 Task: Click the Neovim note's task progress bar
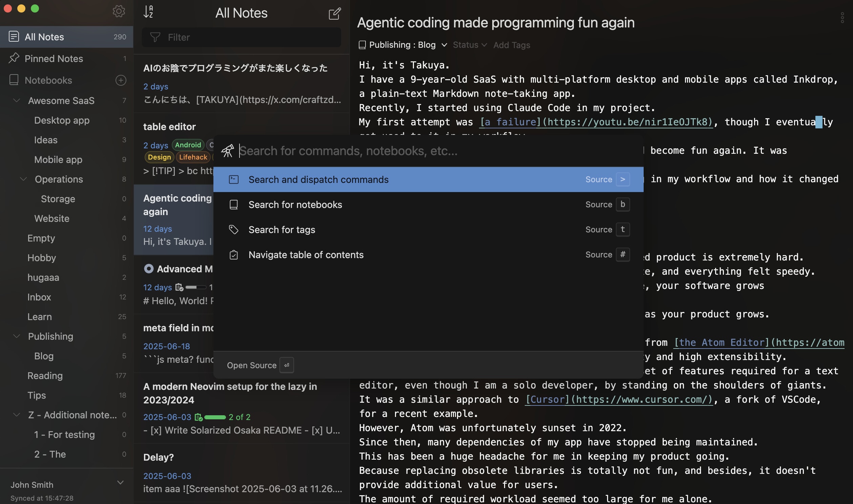[215, 417]
